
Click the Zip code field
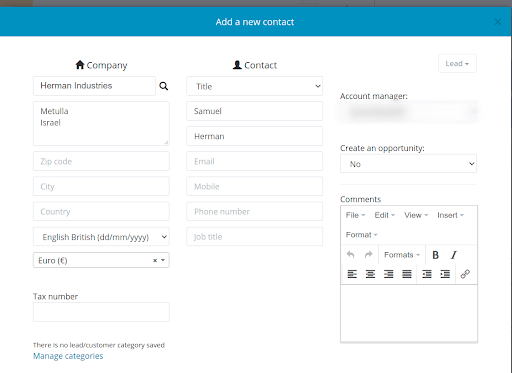[101, 161]
